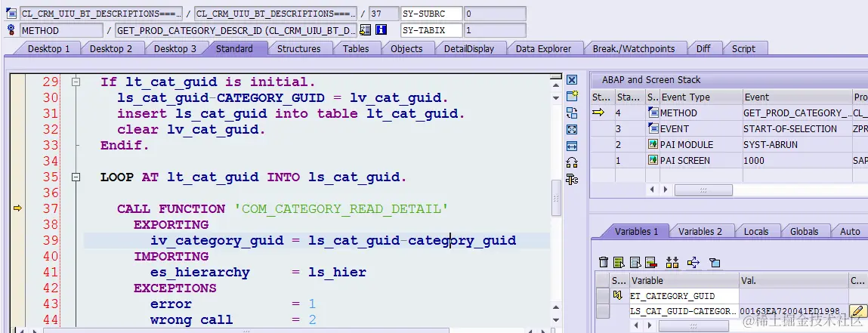Screen dimensions: 868x333
Task: Click the icon with two down arrows
Action: 672,262
